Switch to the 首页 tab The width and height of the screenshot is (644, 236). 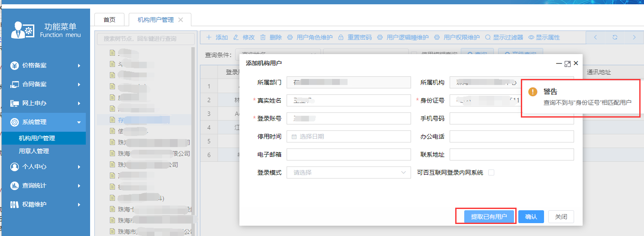coord(109,20)
